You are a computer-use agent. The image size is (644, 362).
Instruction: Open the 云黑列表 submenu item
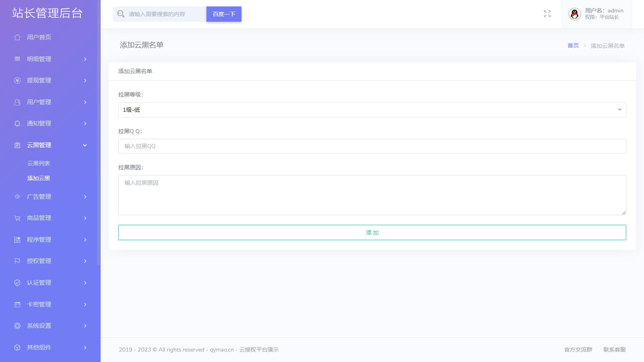39,163
